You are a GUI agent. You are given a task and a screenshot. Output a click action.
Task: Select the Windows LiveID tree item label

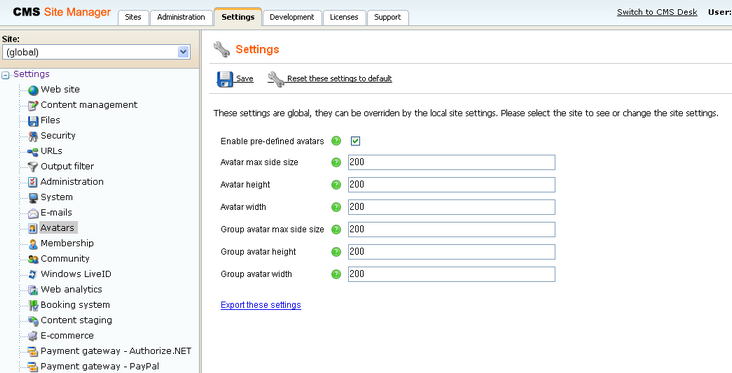point(76,274)
